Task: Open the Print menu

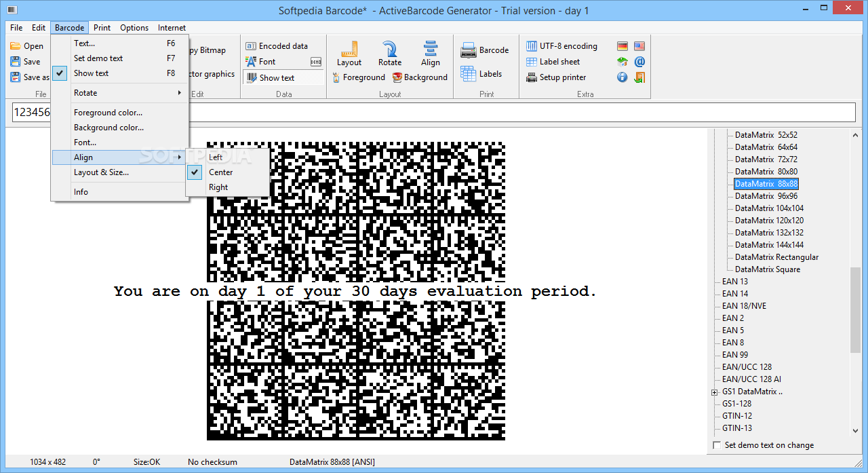Action: coord(102,28)
